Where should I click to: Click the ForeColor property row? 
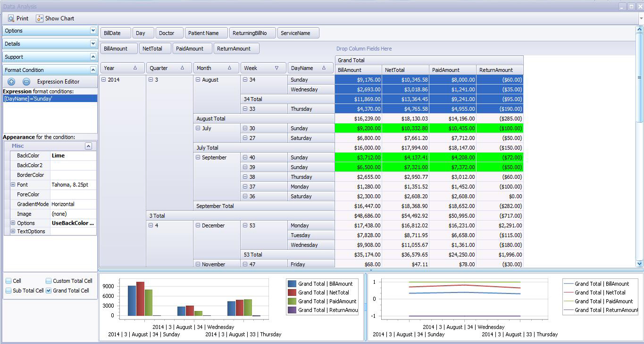[x=53, y=194]
